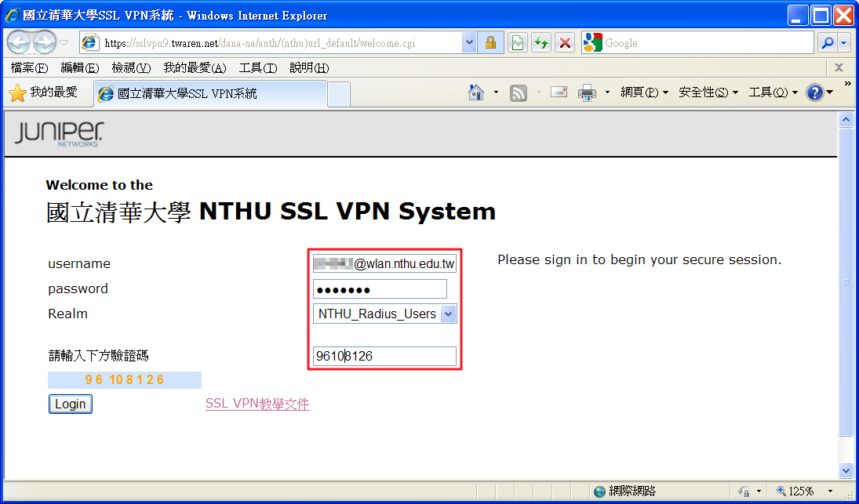Click the Refresh page icon
Screen dimensions: 859x504
point(541,43)
